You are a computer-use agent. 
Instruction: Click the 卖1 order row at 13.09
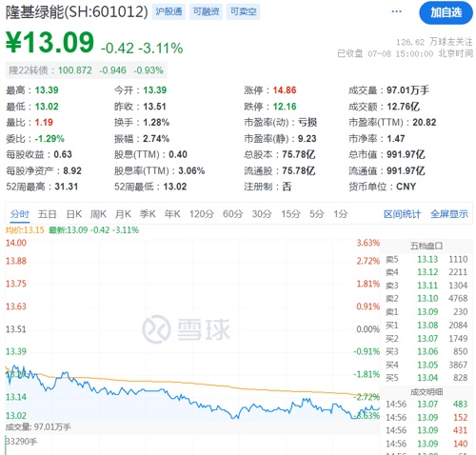(426, 312)
